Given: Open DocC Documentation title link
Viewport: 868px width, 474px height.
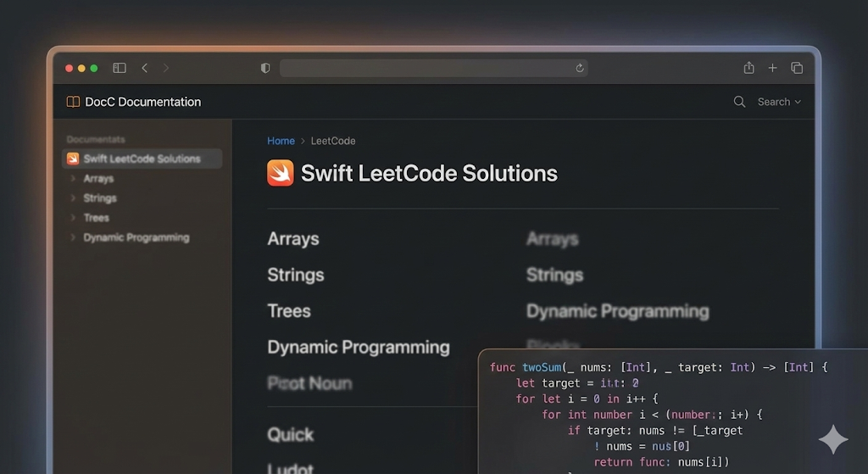Looking at the screenshot, I should pos(142,102).
